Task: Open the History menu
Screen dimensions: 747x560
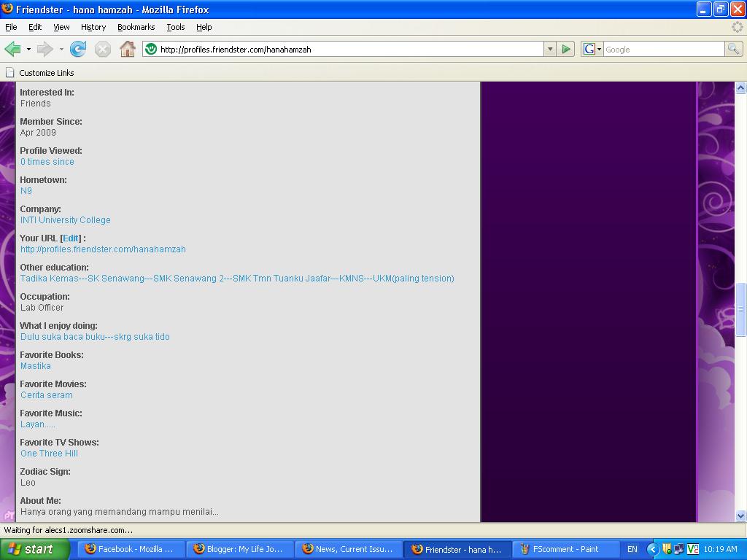Action: click(93, 27)
